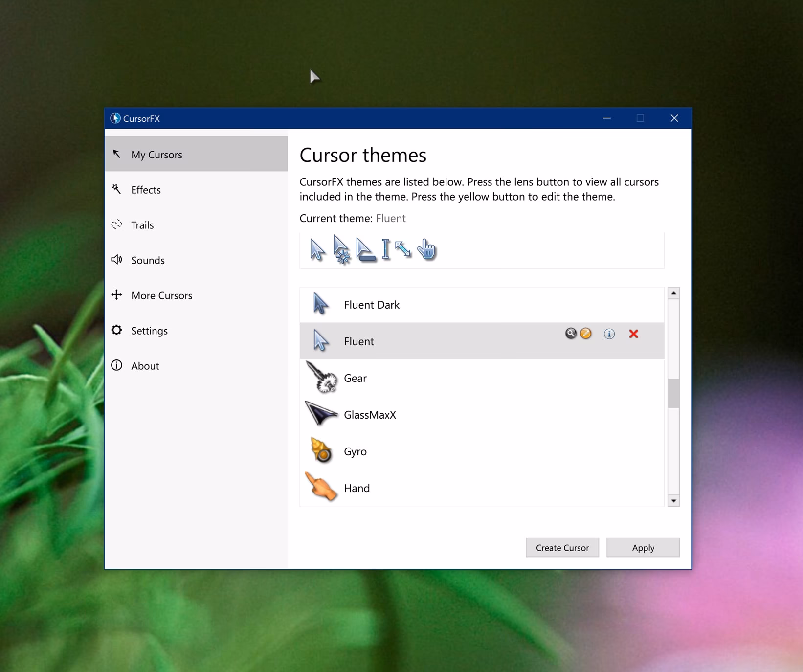Image resolution: width=803 pixels, height=672 pixels.
Task: Click the normal arrow cursor preview
Action: (317, 249)
